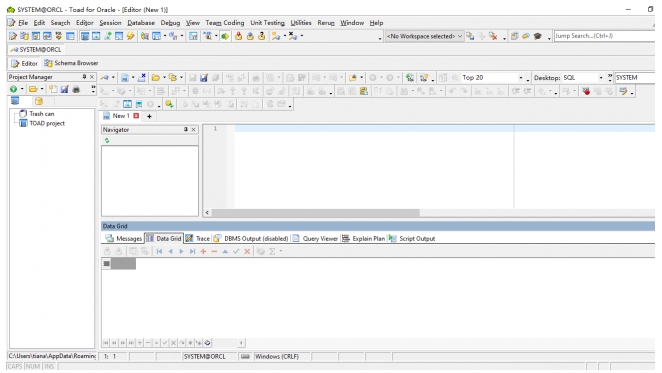Viewport: 662px width, 373px height.
Task: Click the editor horizontal scrollbar thumb
Action: click(x=315, y=213)
